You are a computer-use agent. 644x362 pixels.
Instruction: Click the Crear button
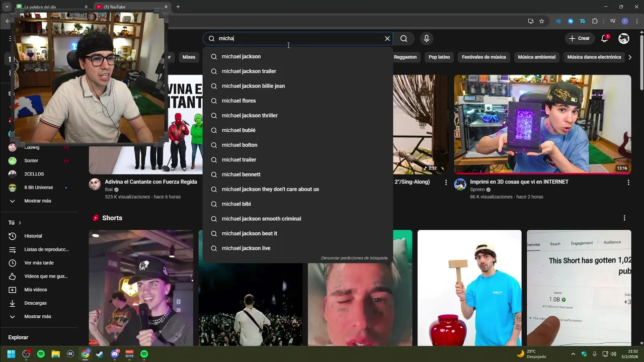[x=579, y=39]
